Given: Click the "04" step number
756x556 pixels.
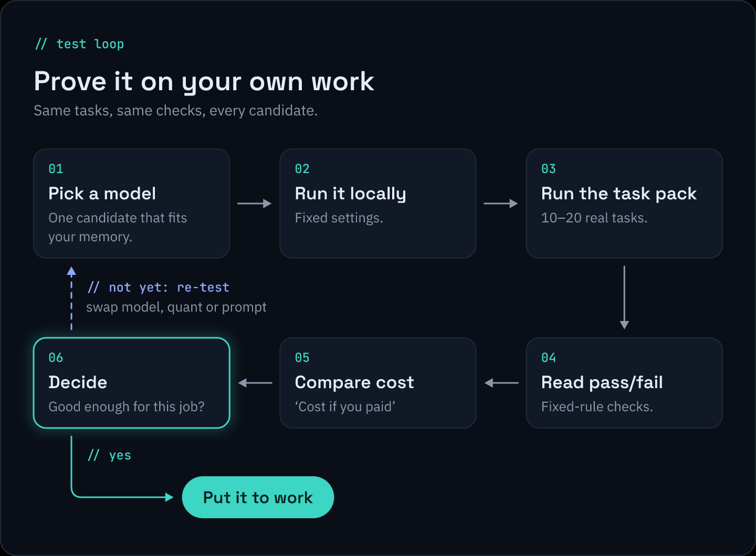Looking at the screenshot, I should [549, 358].
